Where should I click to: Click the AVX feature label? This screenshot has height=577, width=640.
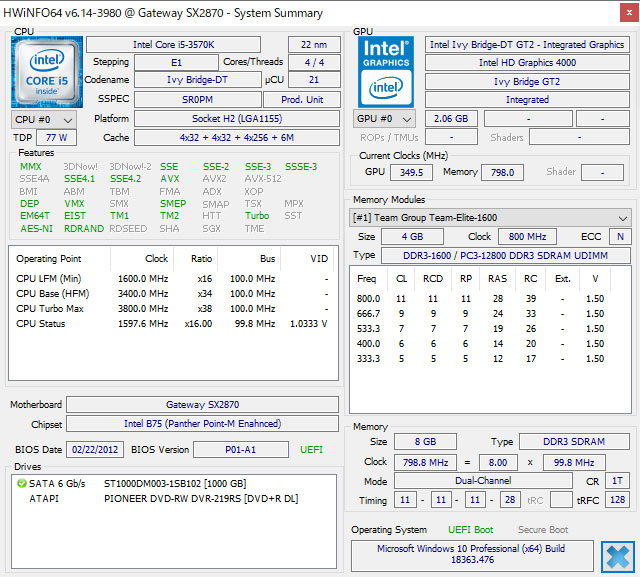tap(170, 179)
